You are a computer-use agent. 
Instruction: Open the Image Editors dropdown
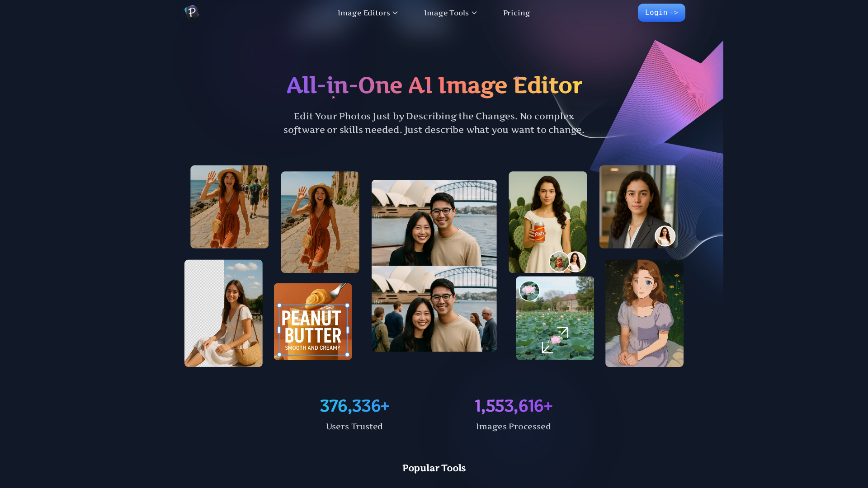point(363,13)
